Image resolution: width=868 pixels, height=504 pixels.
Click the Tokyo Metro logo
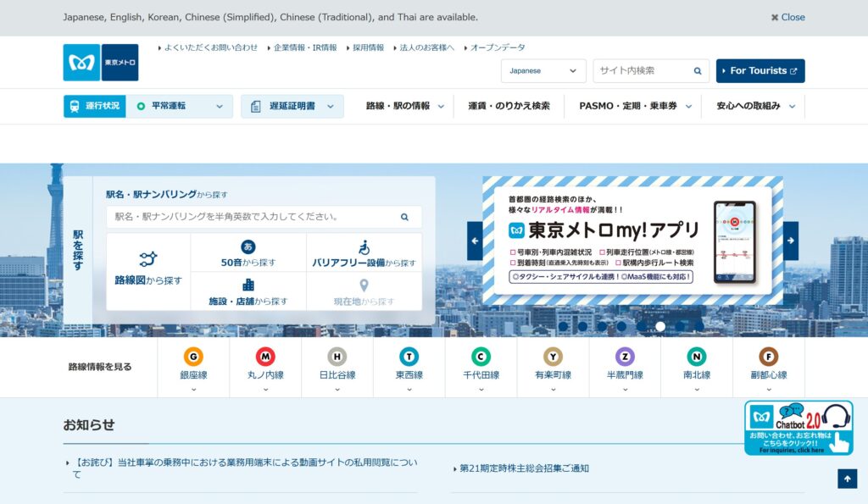click(100, 63)
